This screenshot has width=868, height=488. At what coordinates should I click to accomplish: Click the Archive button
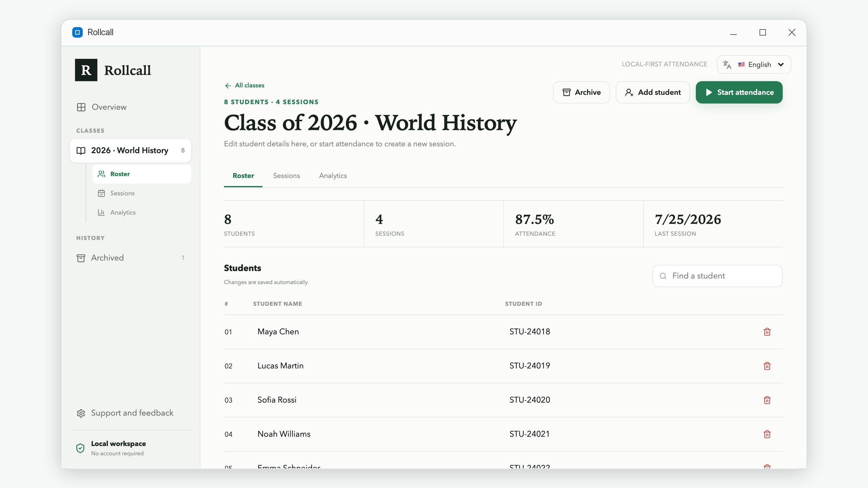point(581,92)
